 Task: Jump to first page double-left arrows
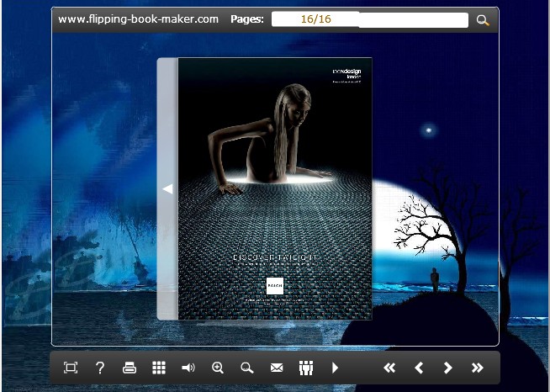[389, 368]
